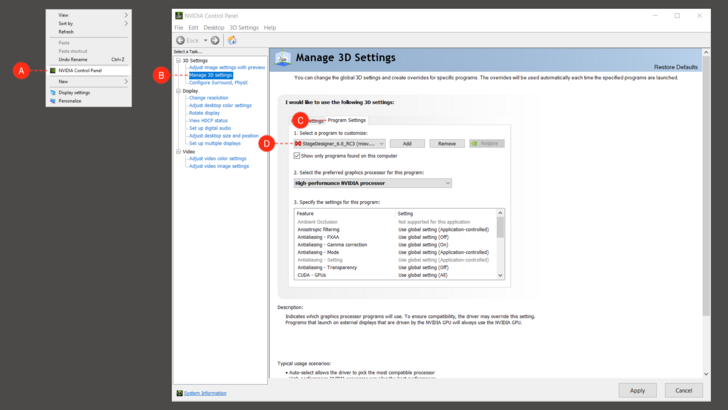Click Personalize icon in context menu

tap(53, 101)
